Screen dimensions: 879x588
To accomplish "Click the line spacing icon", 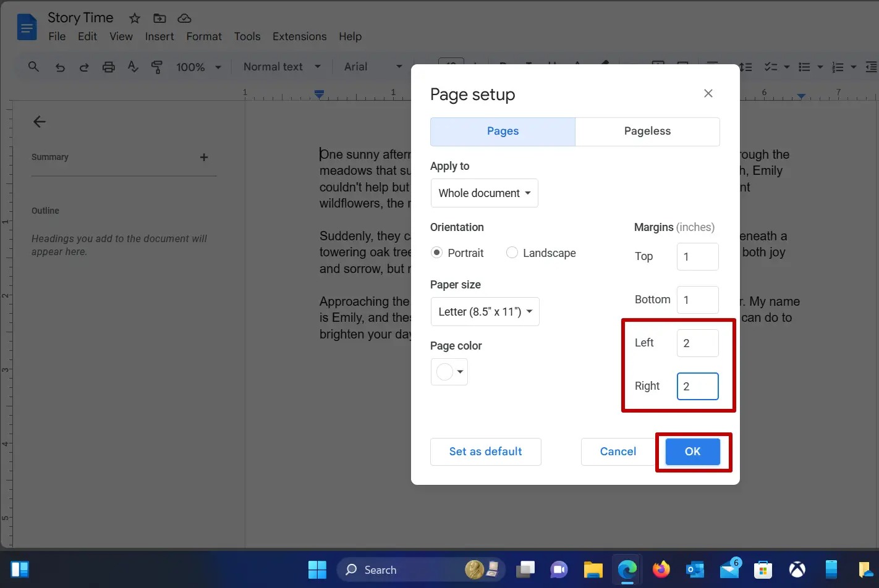I will (745, 67).
